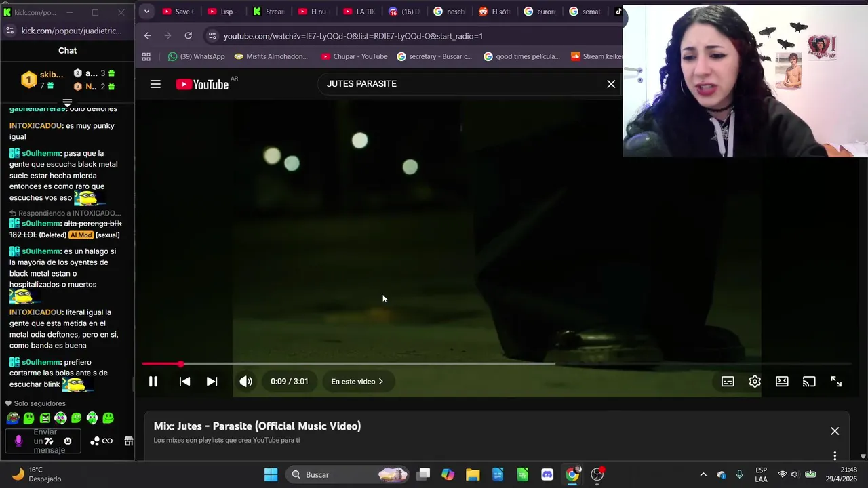This screenshot has width=868, height=488.
Task: Toggle theater mode on the player
Action: 782,382
